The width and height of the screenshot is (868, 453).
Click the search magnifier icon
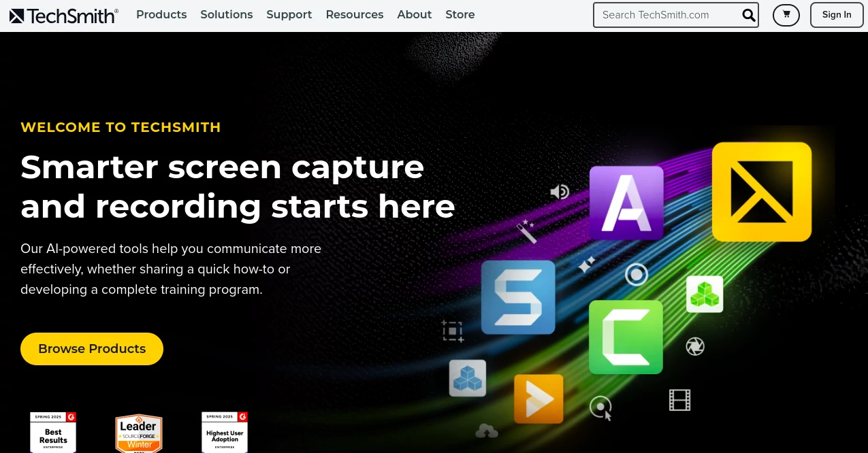749,15
